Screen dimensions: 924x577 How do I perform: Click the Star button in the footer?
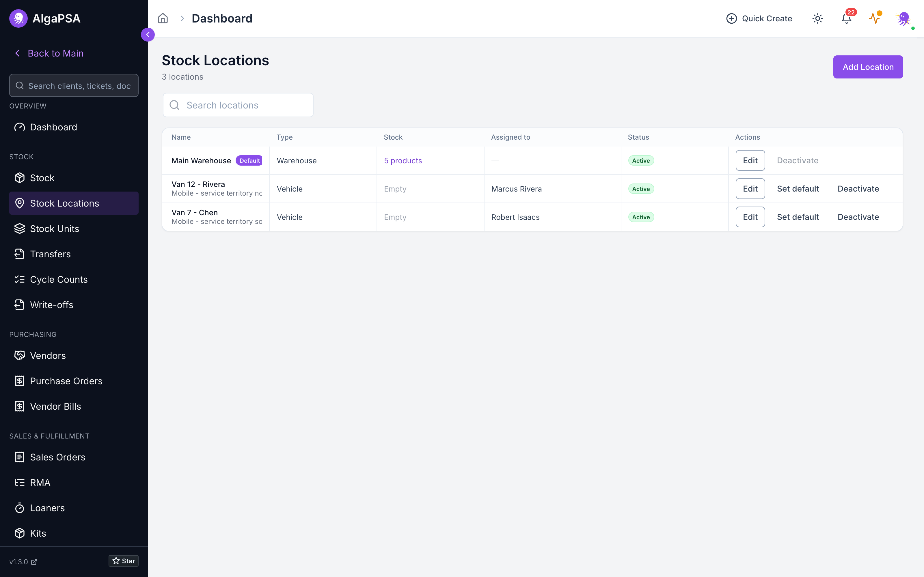coord(123,561)
